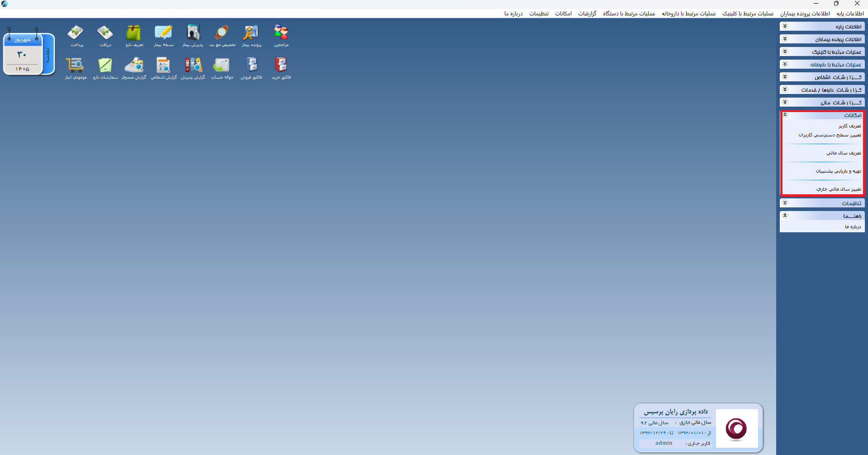Image resolution: width=868 pixels, height=455 pixels.
Task: Click the حواله حساب account transfer icon
Action: tap(222, 68)
